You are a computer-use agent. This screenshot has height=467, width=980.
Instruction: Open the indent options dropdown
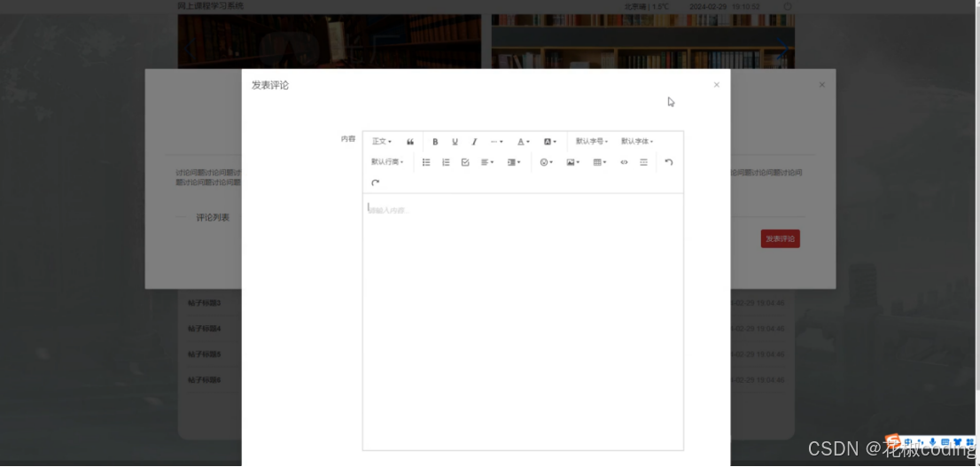coord(514,162)
